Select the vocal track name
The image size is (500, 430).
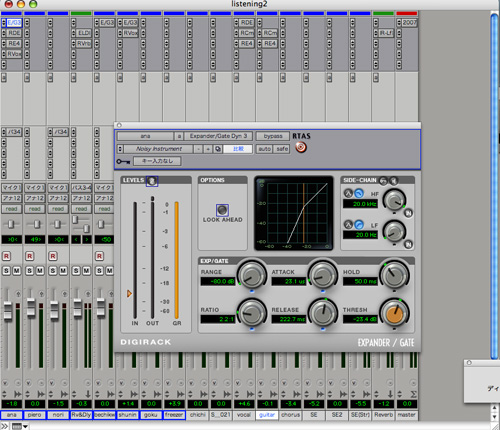244,415
